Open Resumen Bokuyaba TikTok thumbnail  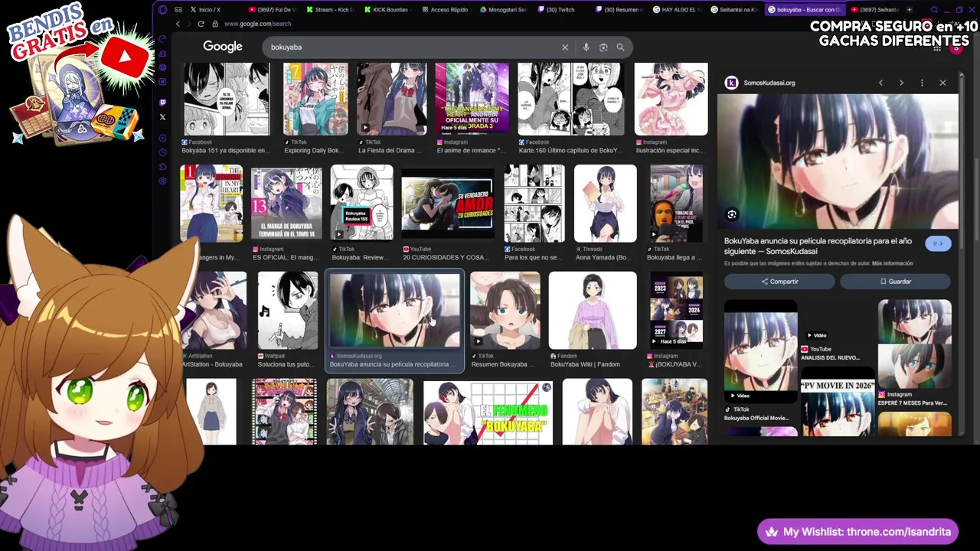click(505, 311)
